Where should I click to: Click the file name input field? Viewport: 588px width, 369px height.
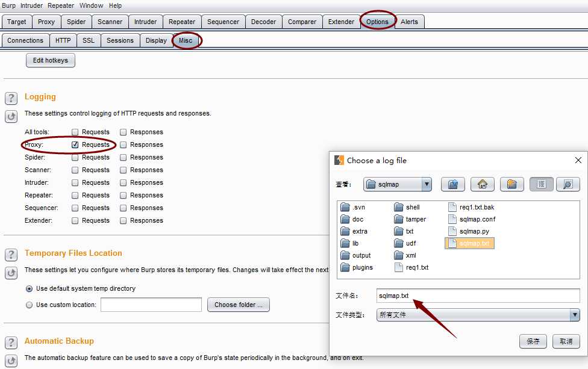click(x=478, y=296)
